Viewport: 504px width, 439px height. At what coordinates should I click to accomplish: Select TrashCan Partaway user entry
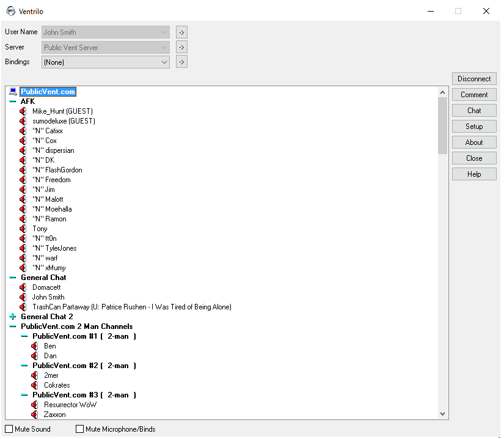[132, 307]
